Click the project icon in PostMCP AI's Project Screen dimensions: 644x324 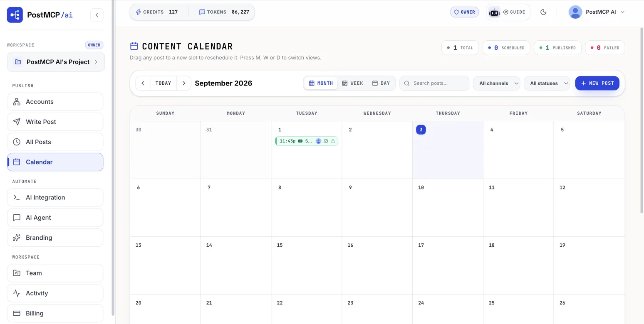[x=18, y=62]
